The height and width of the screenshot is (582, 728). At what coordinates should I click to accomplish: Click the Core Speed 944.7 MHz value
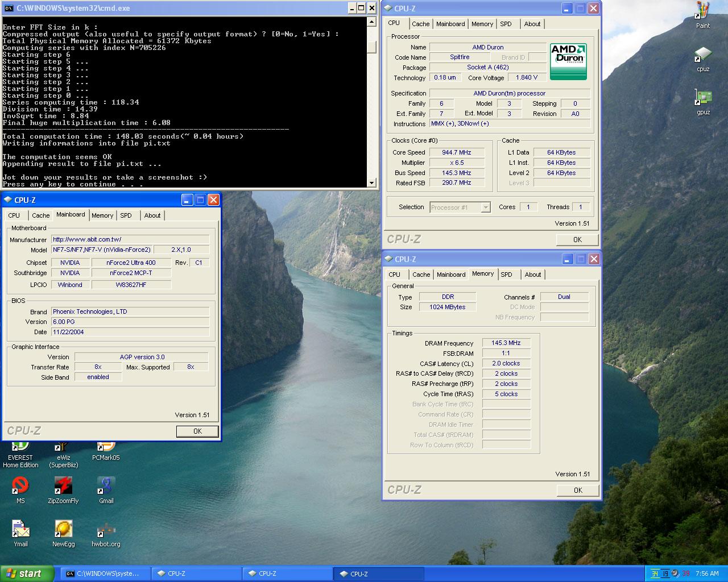(457, 152)
